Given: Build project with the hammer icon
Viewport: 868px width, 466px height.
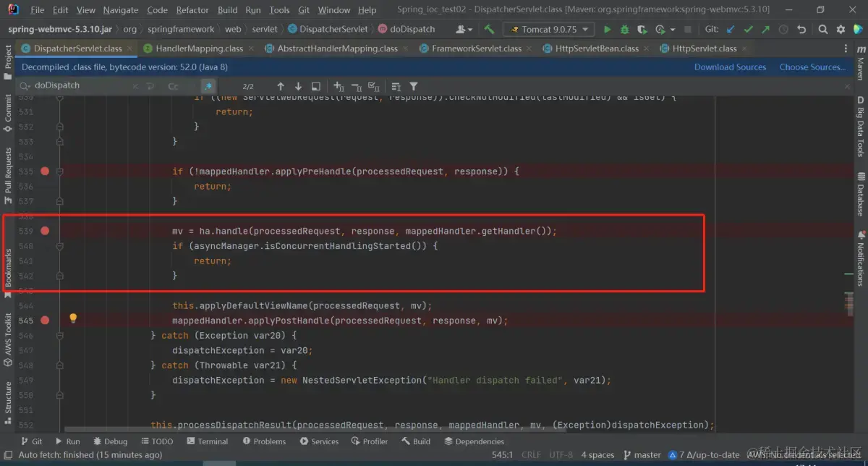Looking at the screenshot, I should [x=490, y=30].
